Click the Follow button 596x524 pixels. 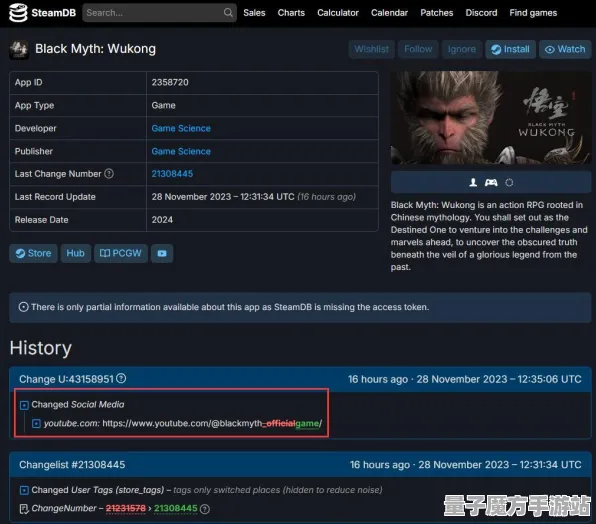click(x=418, y=49)
